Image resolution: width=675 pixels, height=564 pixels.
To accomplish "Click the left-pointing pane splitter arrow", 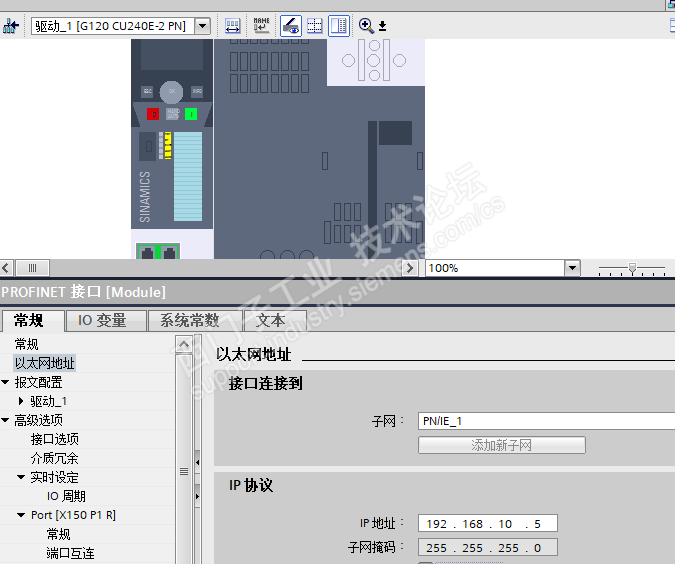I will (x=197, y=462).
